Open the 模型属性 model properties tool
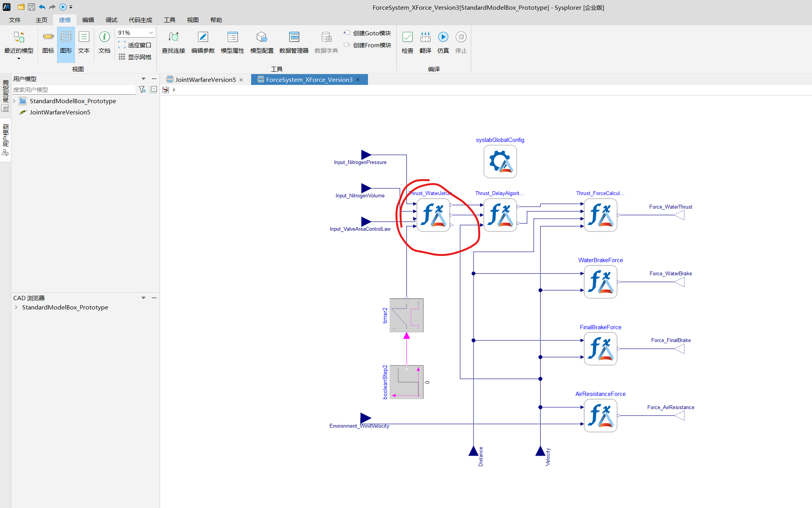The height and width of the screenshot is (508, 812). point(232,42)
